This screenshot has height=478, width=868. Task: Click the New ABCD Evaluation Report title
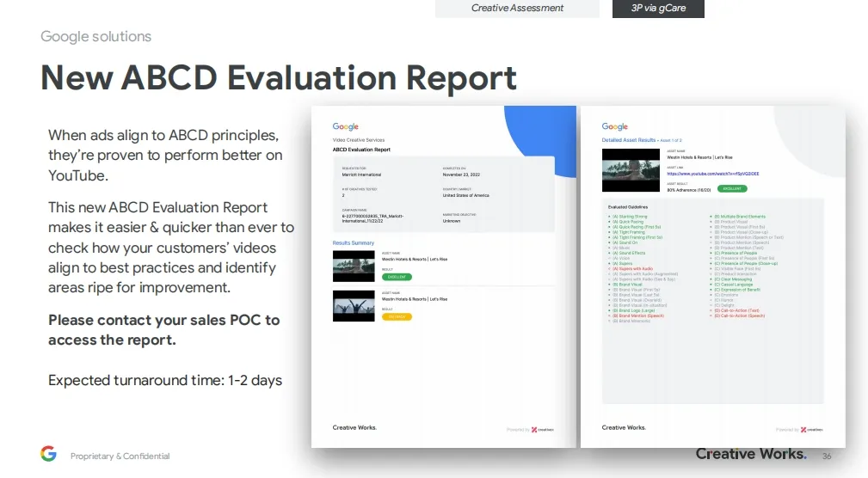point(279,77)
